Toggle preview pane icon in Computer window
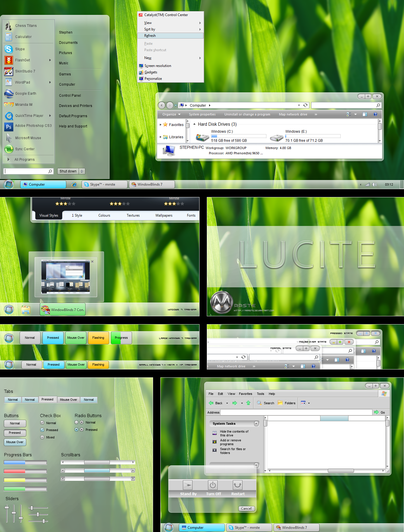The image size is (404, 532). tap(365, 114)
